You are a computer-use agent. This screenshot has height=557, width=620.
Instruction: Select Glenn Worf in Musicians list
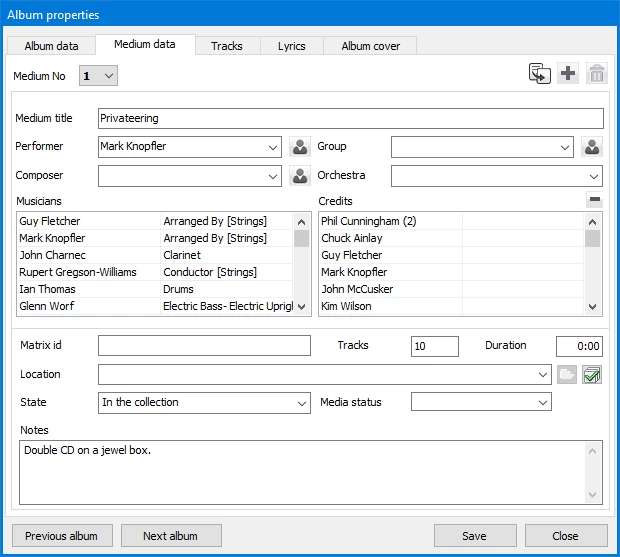pos(47,306)
